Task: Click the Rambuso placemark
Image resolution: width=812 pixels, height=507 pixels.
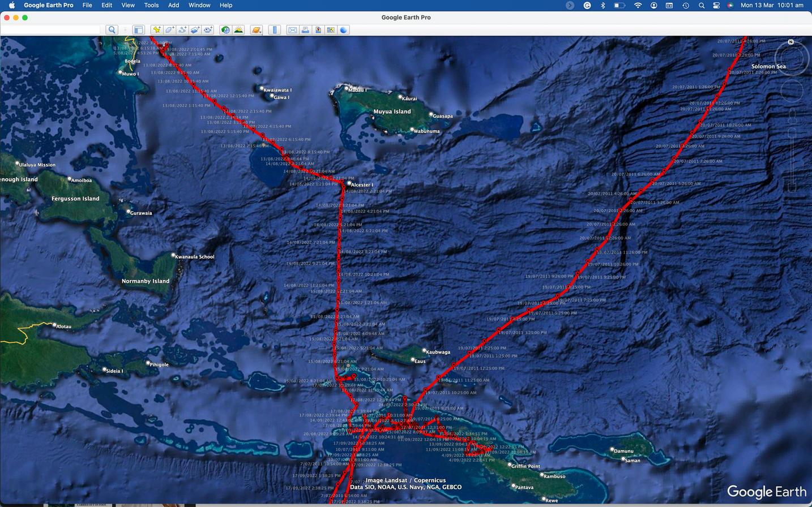Action: pos(553,476)
